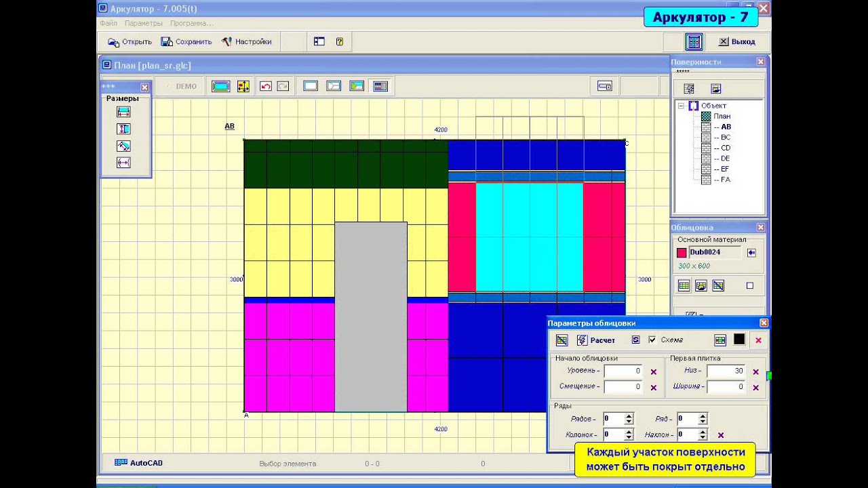Click the colored tile grid icon near black swatch
Image resolution: width=868 pixels, height=488 pixels.
[720, 340]
